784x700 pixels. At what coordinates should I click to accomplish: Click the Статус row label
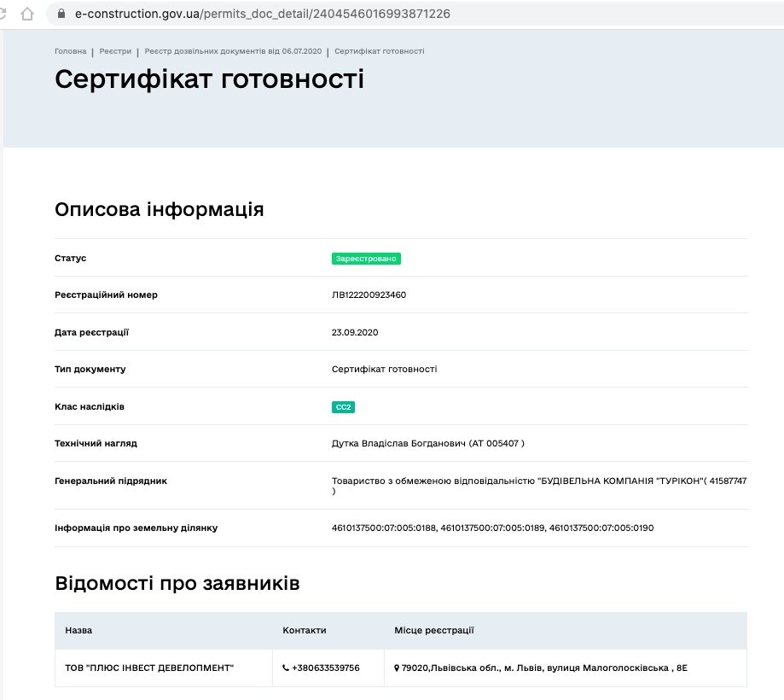coord(71,258)
